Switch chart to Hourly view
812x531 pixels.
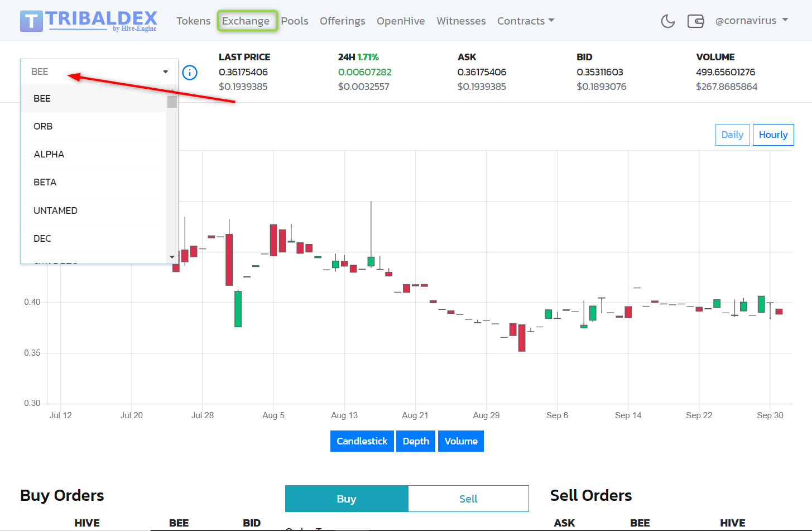coord(773,135)
